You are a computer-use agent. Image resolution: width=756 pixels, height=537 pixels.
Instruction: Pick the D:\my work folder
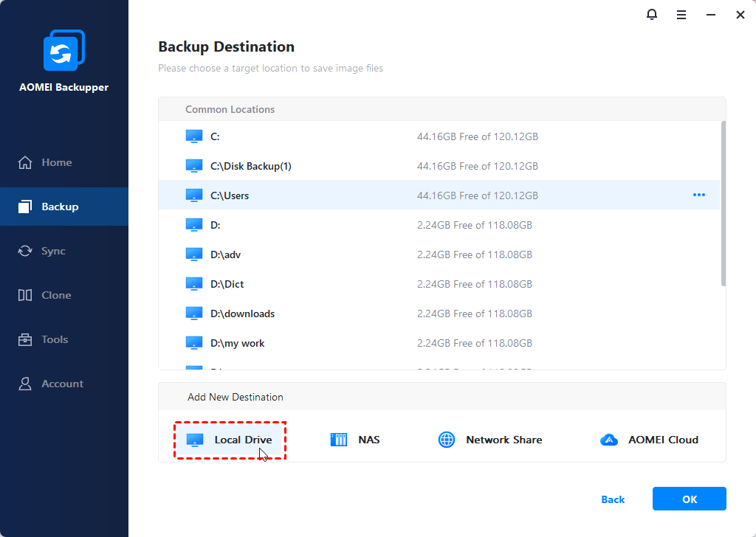237,343
